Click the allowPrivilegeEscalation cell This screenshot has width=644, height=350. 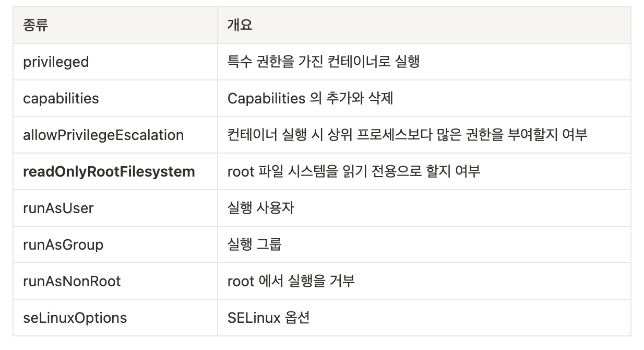point(115,135)
